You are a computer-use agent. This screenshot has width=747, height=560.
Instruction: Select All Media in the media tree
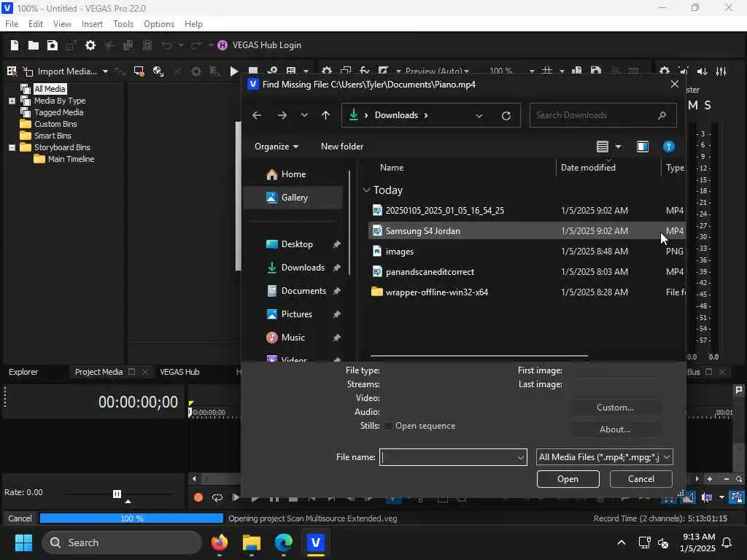[50, 89]
